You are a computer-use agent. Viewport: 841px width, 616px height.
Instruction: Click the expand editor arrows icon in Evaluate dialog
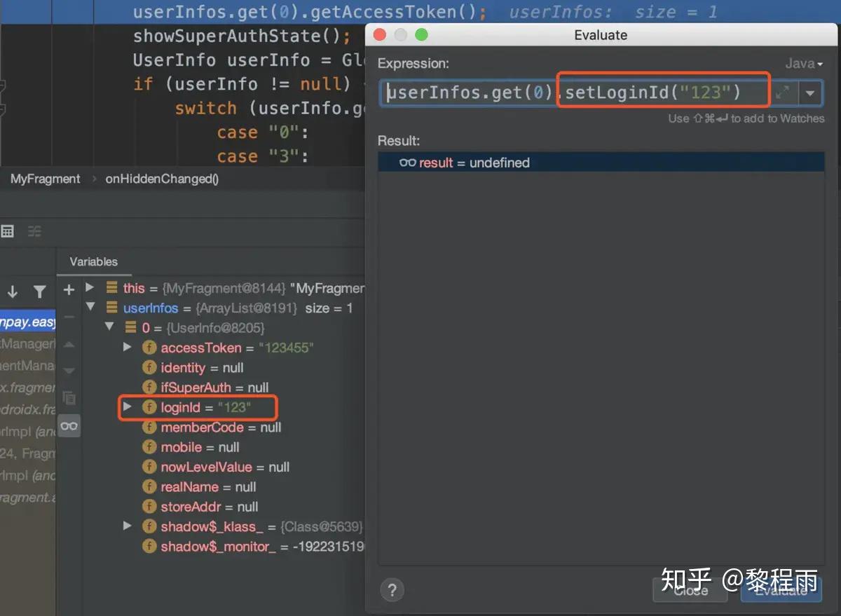[x=784, y=92]
